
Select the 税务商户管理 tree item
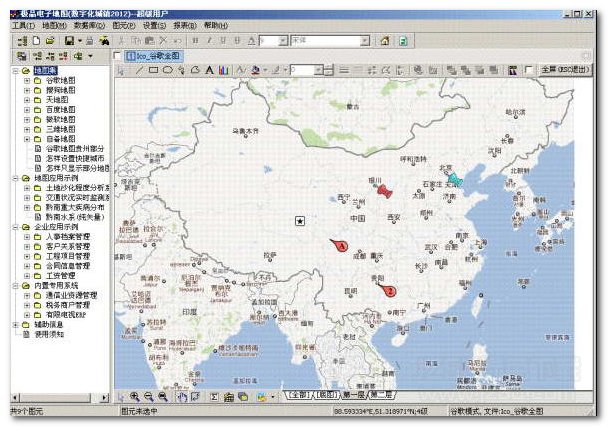point(68,305)
